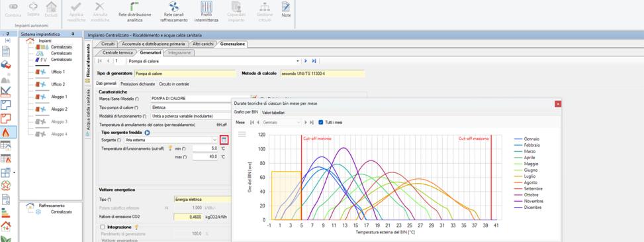This screenshot has width=644, height=242.
Task: Open chart hamburger menu icon
Action: [242, 134]
